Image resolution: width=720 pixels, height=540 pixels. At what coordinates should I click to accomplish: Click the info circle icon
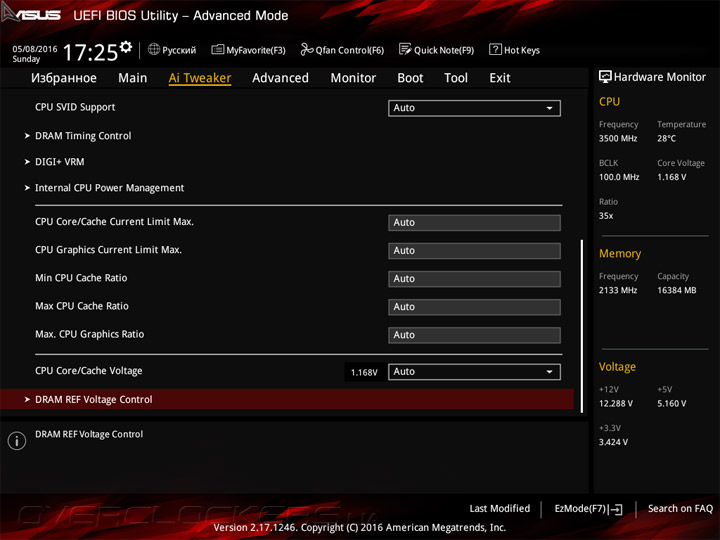click(x=17, y=441)
